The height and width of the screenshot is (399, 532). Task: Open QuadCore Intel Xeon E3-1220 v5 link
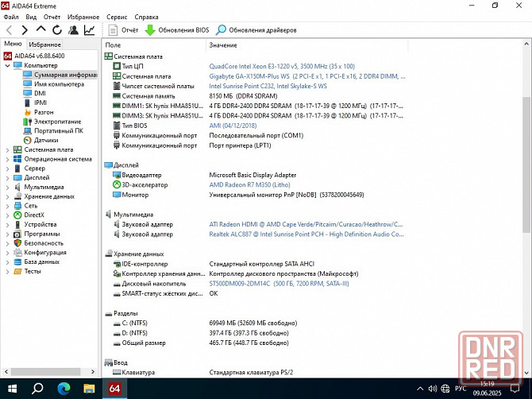click(x=282, y=66)
